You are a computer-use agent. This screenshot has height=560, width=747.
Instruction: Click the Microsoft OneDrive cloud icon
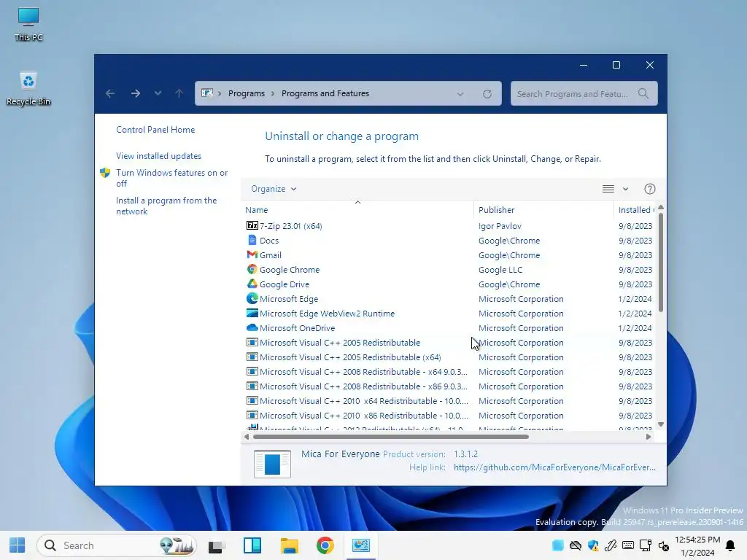tap(252, 327)
